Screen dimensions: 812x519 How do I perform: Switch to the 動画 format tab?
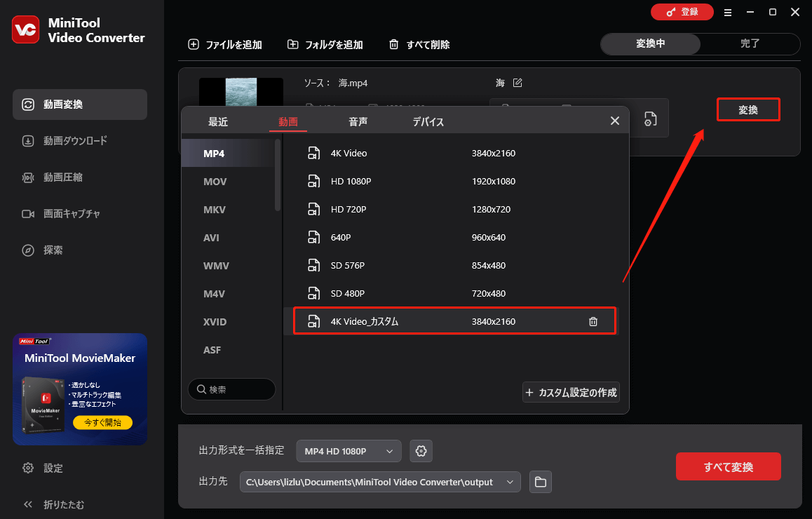288,122
